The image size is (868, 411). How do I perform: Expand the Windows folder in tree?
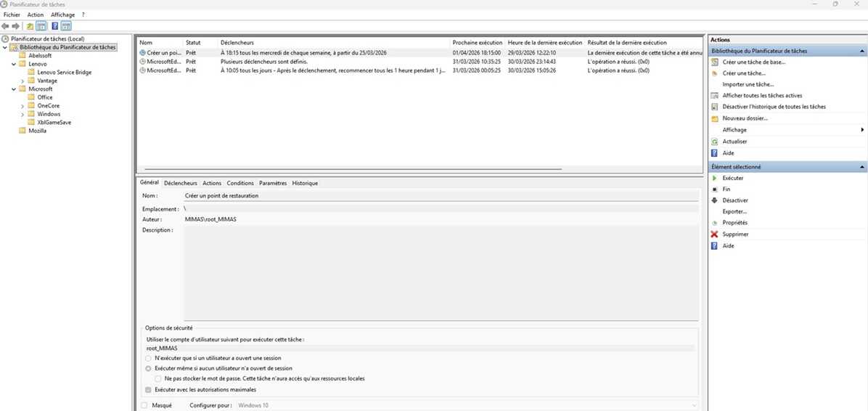22,114
